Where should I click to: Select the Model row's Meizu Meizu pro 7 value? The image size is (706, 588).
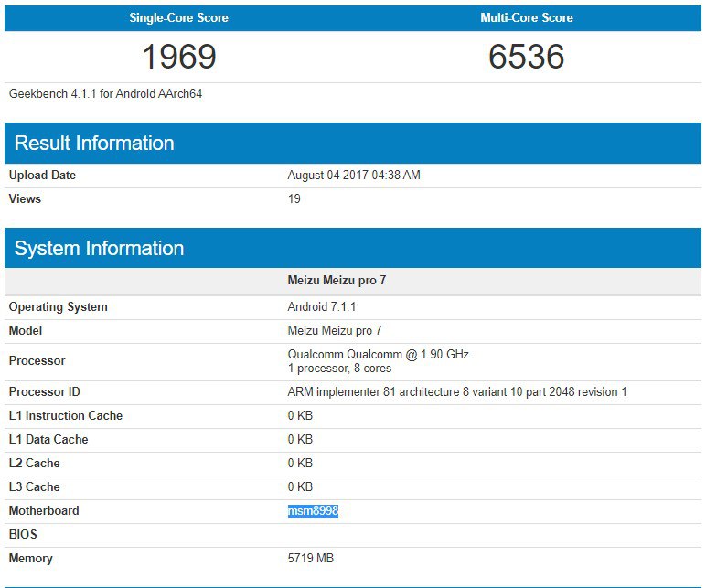335,331
